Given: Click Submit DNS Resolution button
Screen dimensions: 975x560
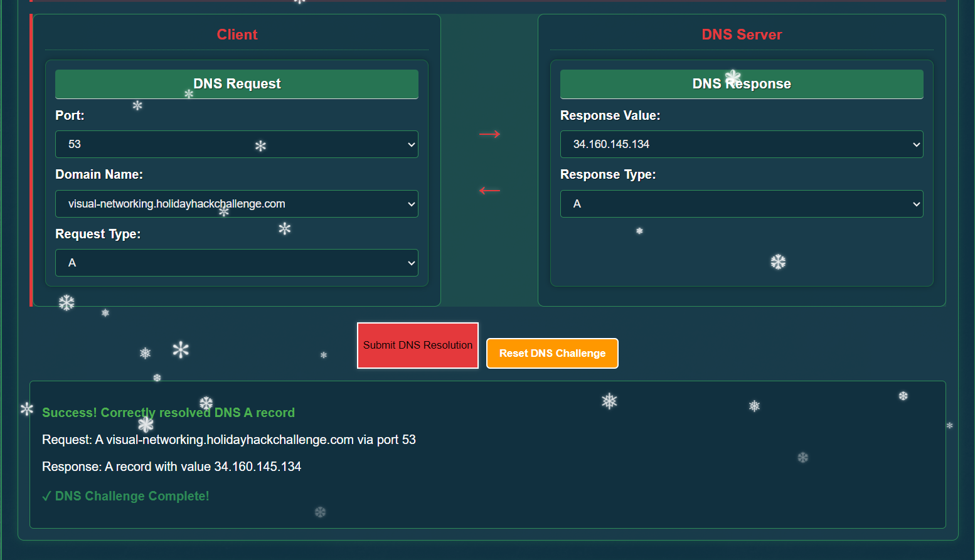Looking at the screenshot, I should click(x=418, y=346).
